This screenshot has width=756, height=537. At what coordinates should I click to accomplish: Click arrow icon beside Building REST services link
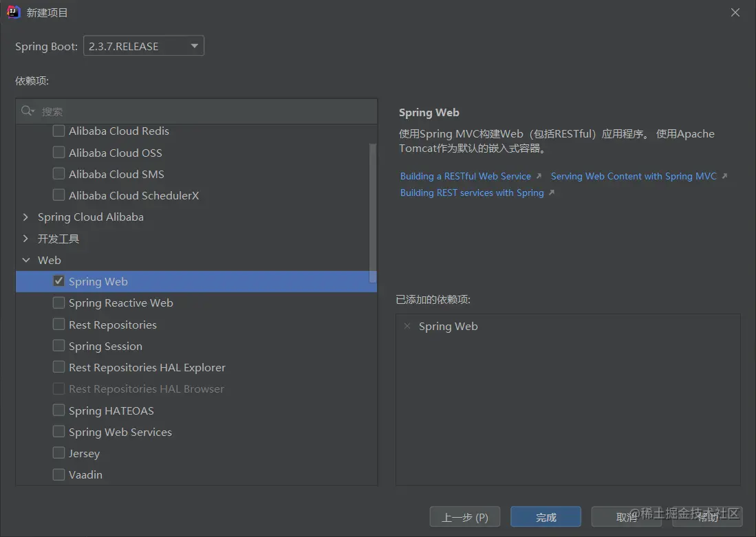pyautogui.click(x=552, y=193)
